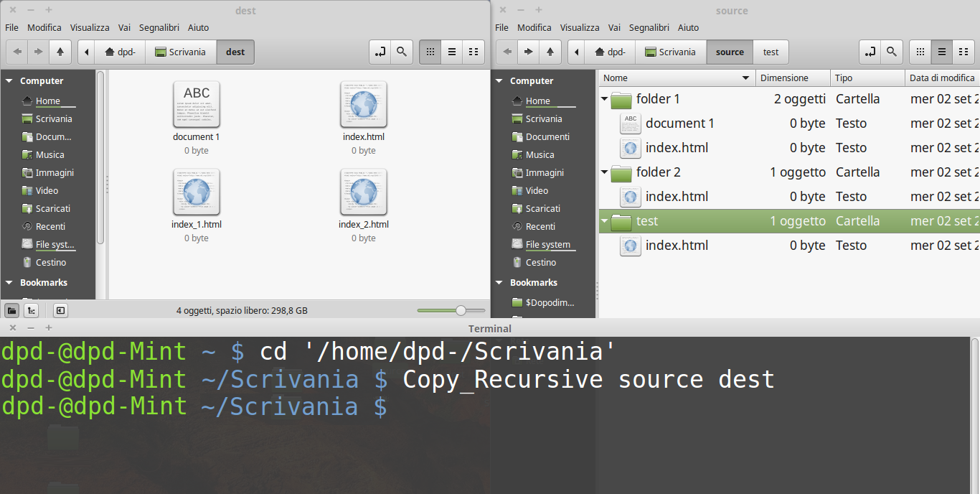Open Aiuto menu in source window
The height and width of the screenshot is (494, 980).
(688, 27)
